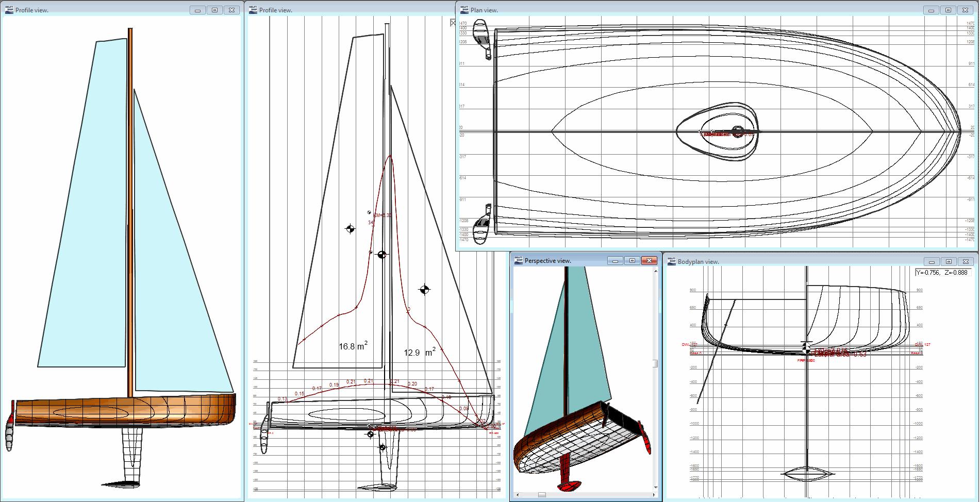This screenshot has width=980, height=502.
Task: Click the DelftShip icon of Plan view window
Action: [464, 10]
